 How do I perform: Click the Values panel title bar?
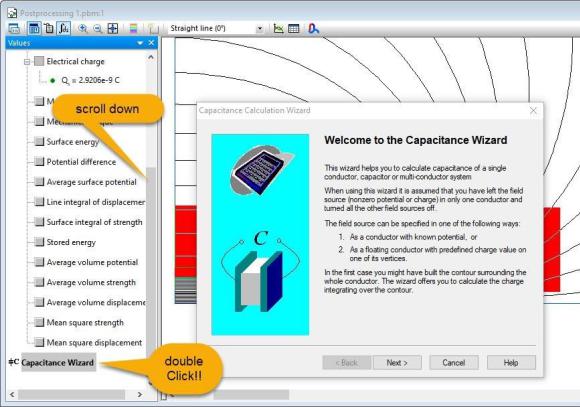point(81,43)
